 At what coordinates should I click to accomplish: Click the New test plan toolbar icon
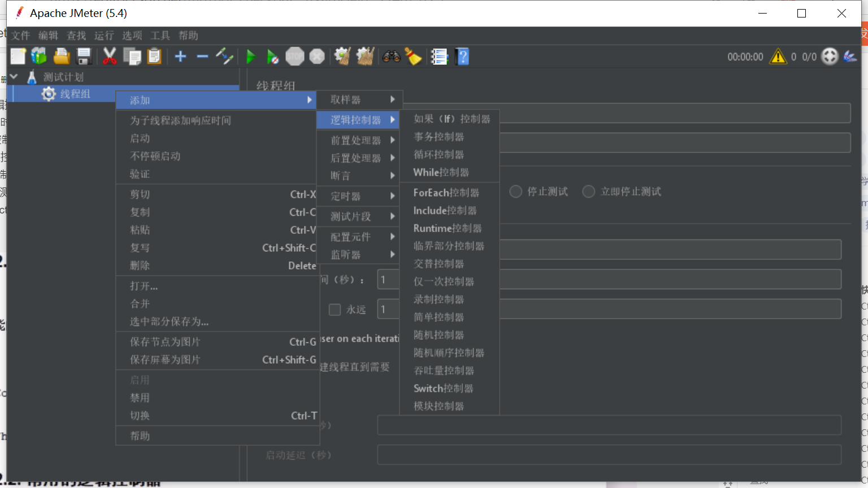[x=18, y=56]
